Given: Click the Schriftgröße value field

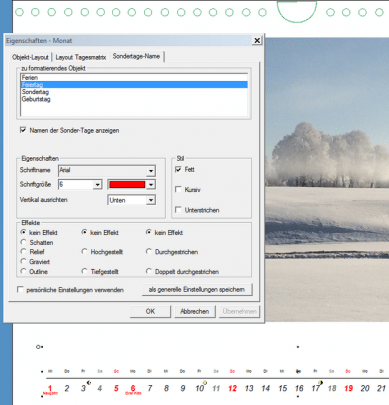Looking at the screenshot, I should pyautogui.click(x=76, y=185).
